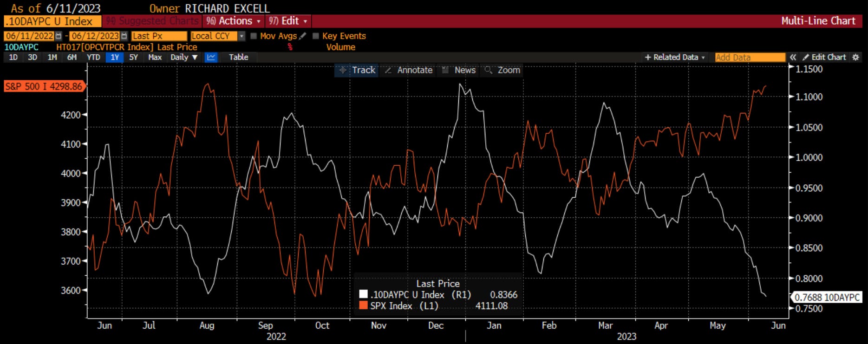This screenshot has height=344, width=868.
Task: Click the red percent symbol icon
Action: pos(290,47)
